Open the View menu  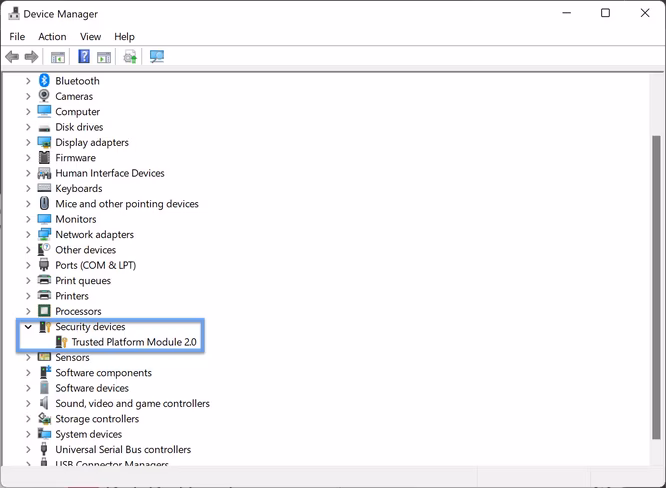(90, 37)
